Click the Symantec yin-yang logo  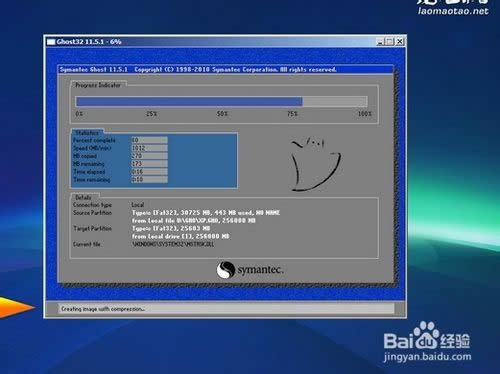pos(226,270)
